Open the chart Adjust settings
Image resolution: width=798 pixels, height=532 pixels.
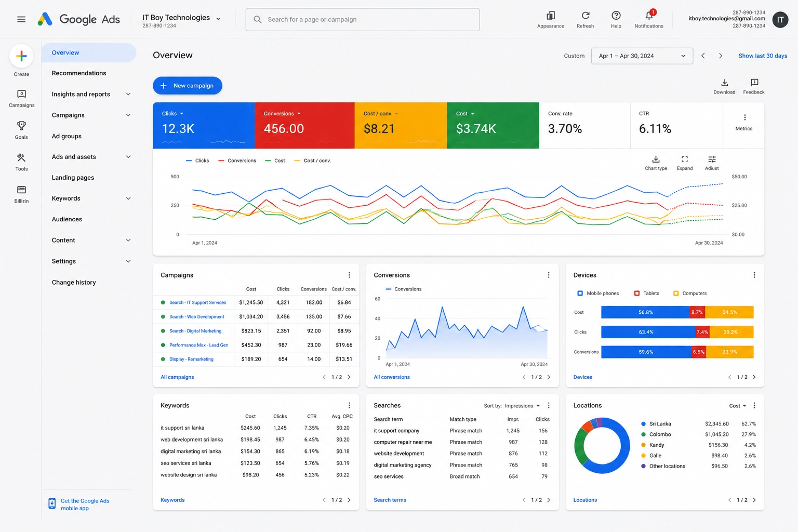(712, 163)
